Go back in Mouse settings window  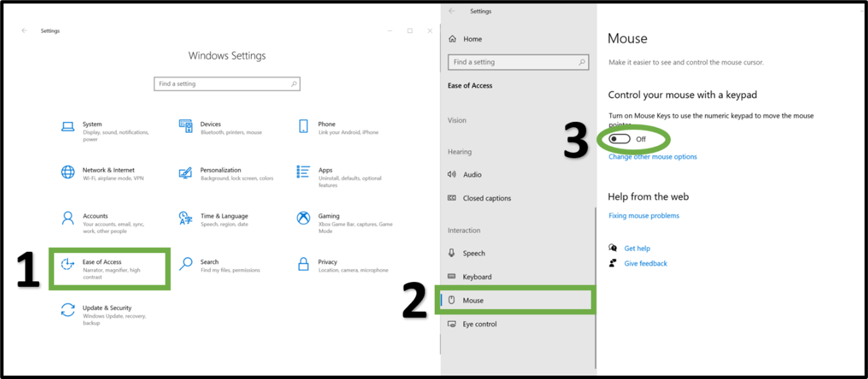point(452,11)
